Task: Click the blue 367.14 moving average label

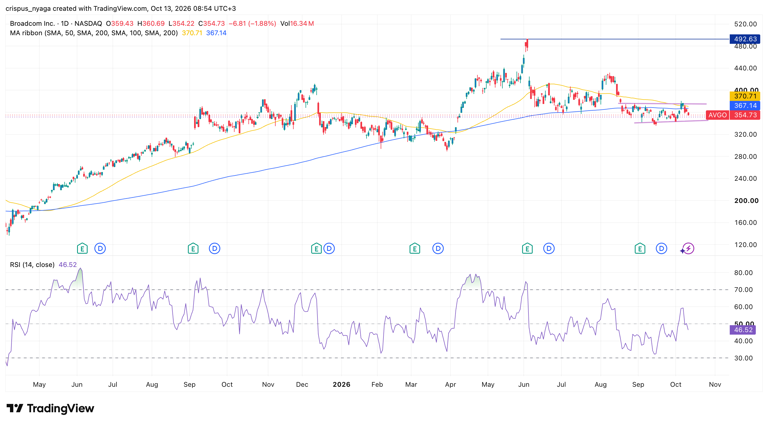Action: pos(744,105)
